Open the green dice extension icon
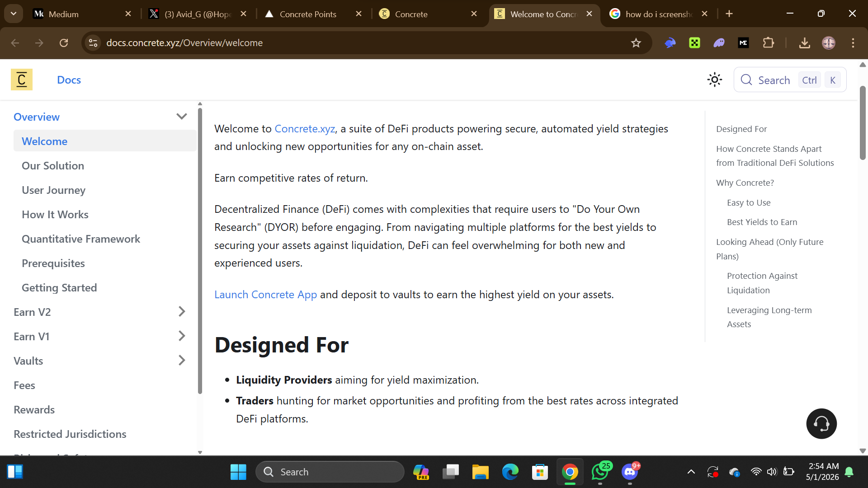 [694, 43]
